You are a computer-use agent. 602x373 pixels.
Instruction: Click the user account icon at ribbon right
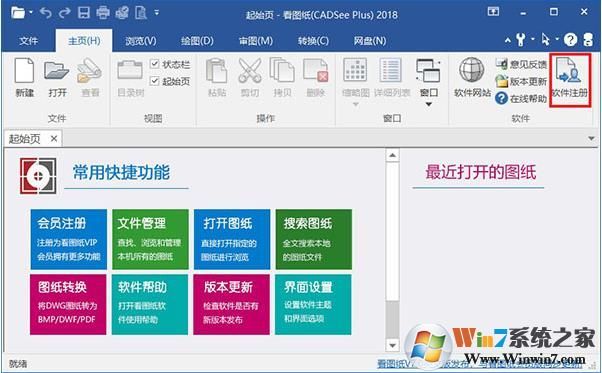coord(588,39)
